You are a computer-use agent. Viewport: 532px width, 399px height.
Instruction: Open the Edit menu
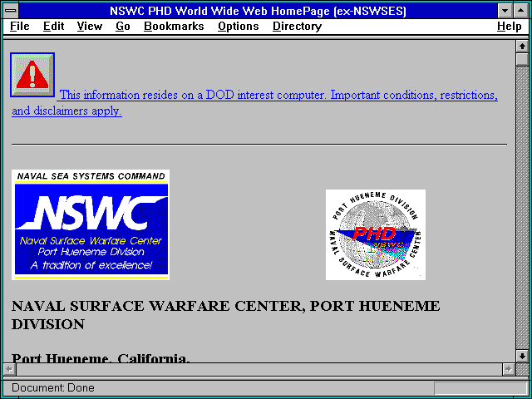(53, 27)
